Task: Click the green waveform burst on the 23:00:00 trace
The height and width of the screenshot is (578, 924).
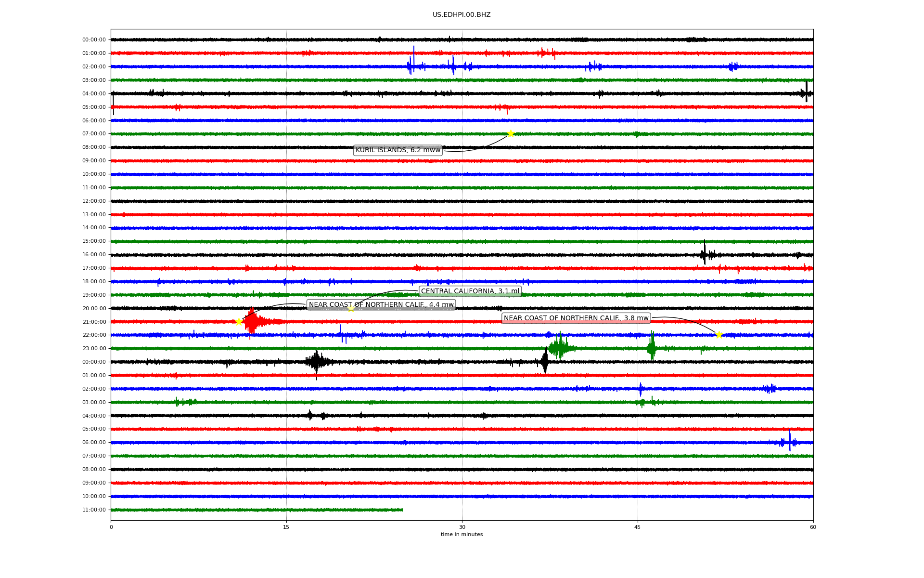Action: 559,347
